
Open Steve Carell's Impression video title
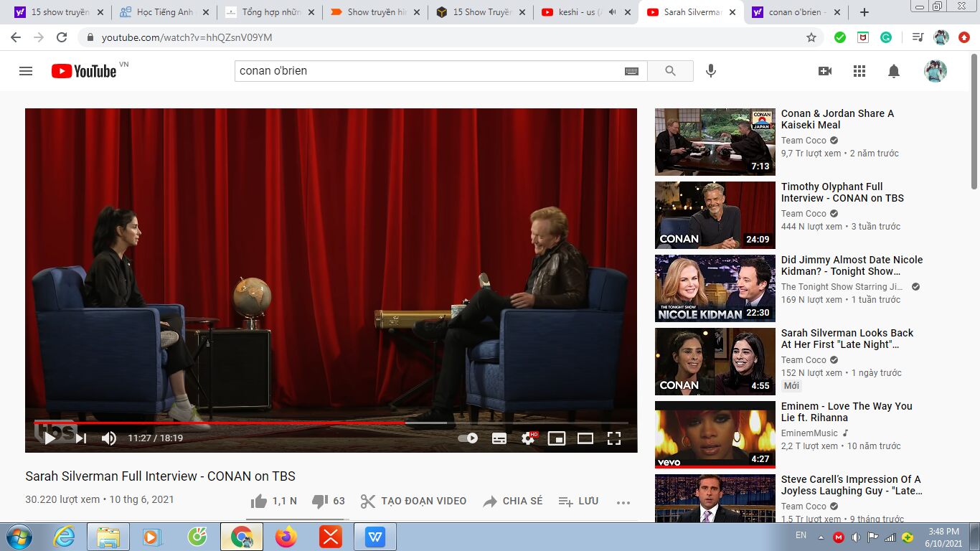click(852, 485)
